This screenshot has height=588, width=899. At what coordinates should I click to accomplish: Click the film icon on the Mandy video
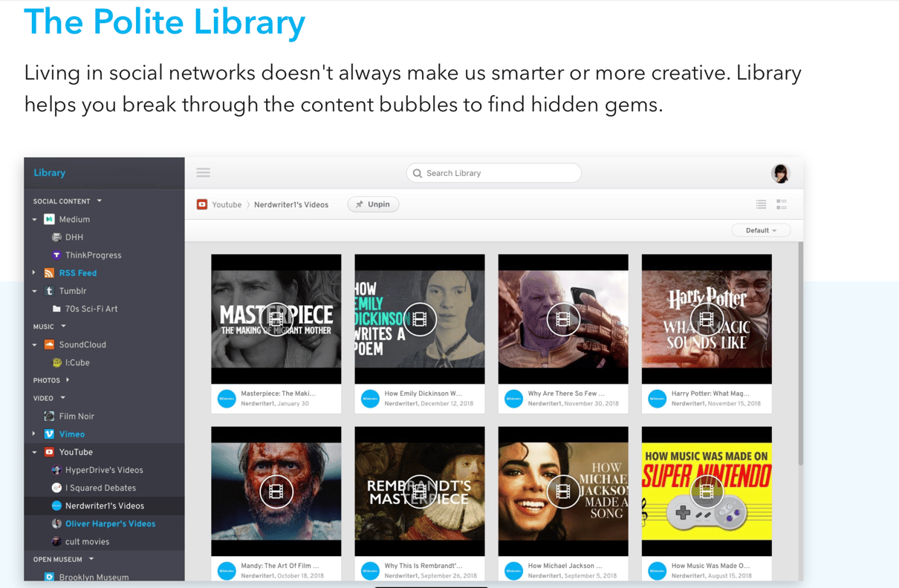click(x=276, y=491)
